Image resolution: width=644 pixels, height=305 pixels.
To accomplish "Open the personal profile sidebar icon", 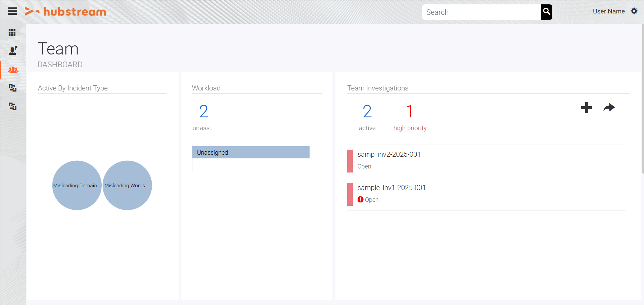I will pos(12,50).
